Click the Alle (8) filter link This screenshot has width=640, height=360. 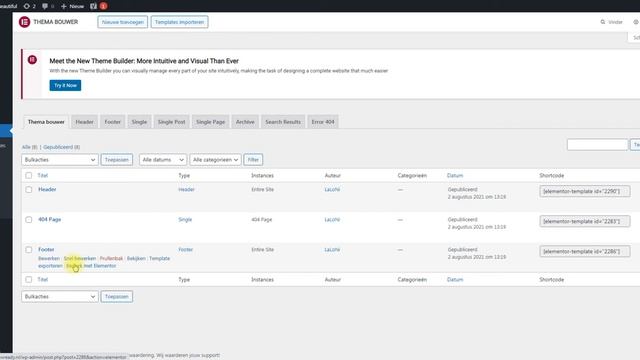[x=29, y=147]
